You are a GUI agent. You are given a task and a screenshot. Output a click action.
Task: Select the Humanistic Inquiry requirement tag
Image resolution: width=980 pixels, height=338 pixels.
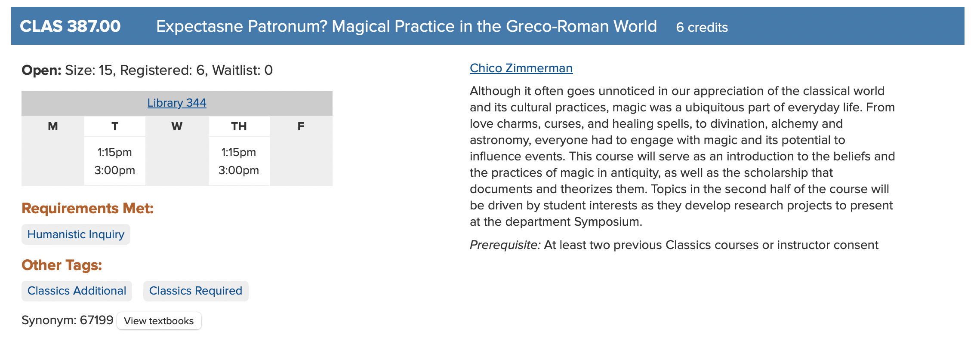click(x=76, y=234)
